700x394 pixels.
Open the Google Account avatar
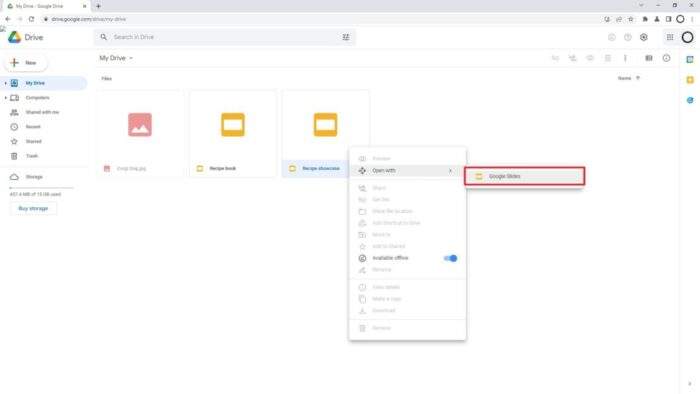(688, 37)
